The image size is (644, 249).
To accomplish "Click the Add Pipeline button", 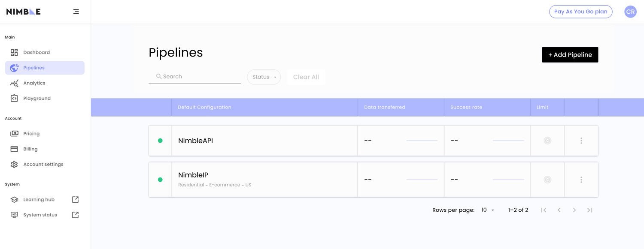I will pos(570,55).
